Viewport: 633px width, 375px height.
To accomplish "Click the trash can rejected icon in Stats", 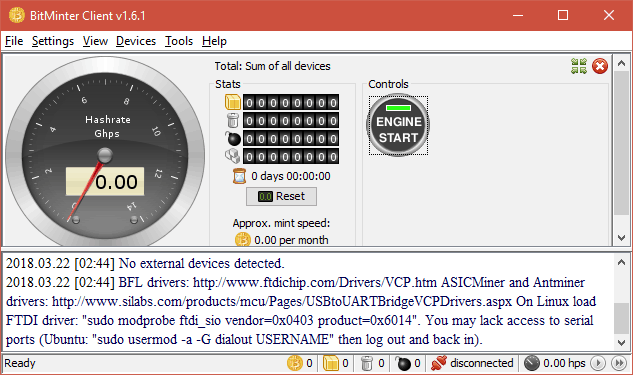I will point(233,120).
